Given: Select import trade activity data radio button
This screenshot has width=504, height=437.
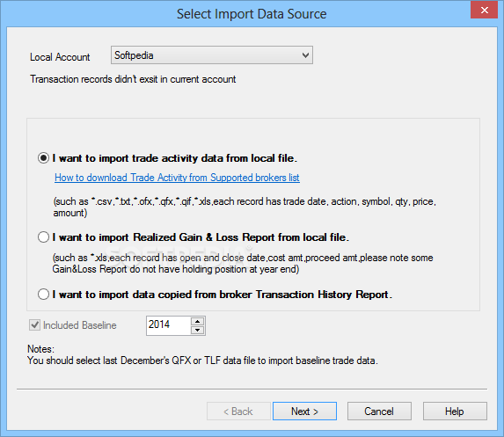Looking at the screenshot, I should tap(43, 158).
